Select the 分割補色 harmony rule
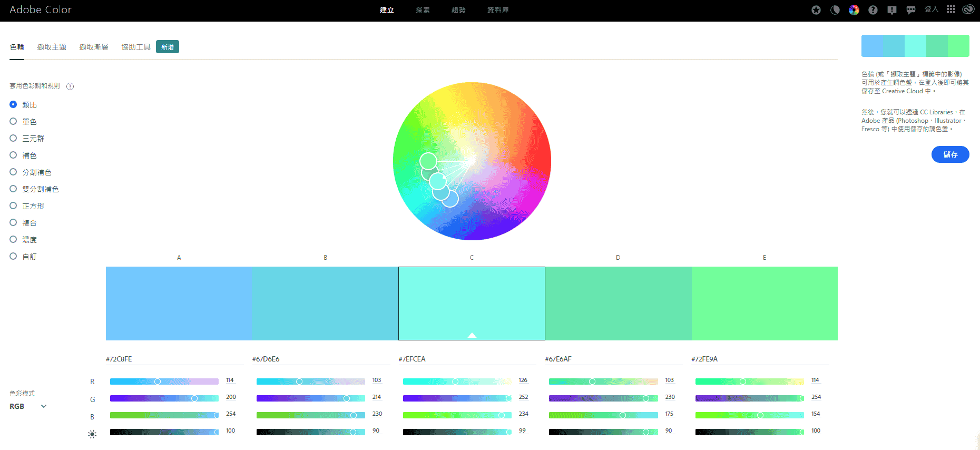Image resolution: width=980 pixels, height=450 pixels. (x=31, y=172)
